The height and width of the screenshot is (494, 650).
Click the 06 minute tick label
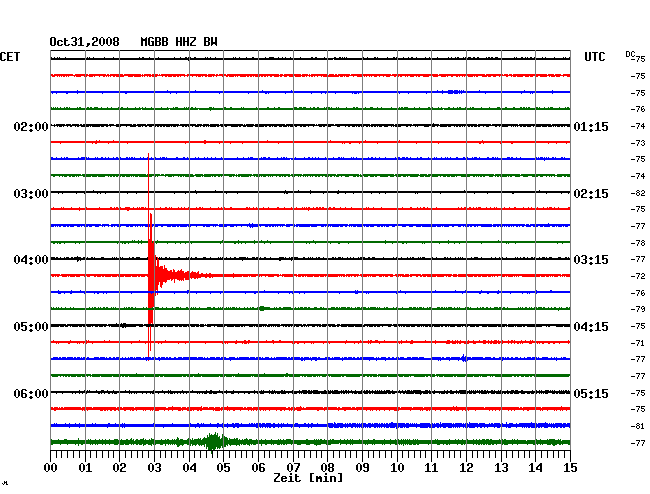tap(258, 467)
